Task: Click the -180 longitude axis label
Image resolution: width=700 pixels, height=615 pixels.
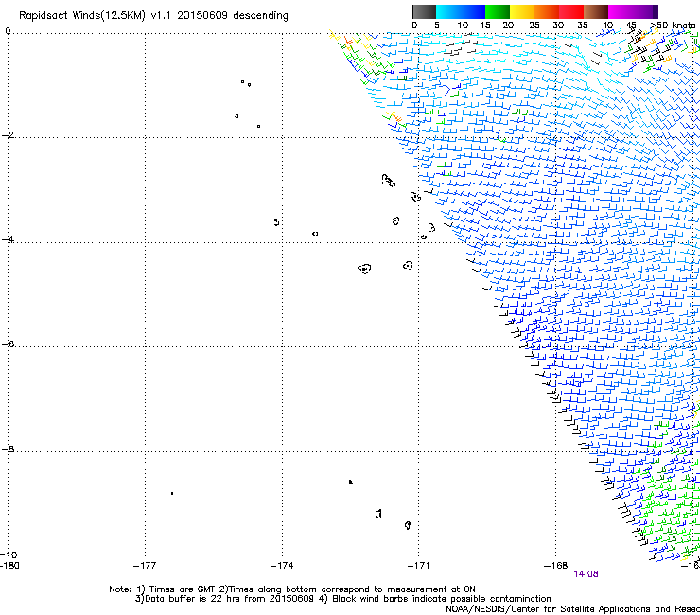Action: click(9, 566)
